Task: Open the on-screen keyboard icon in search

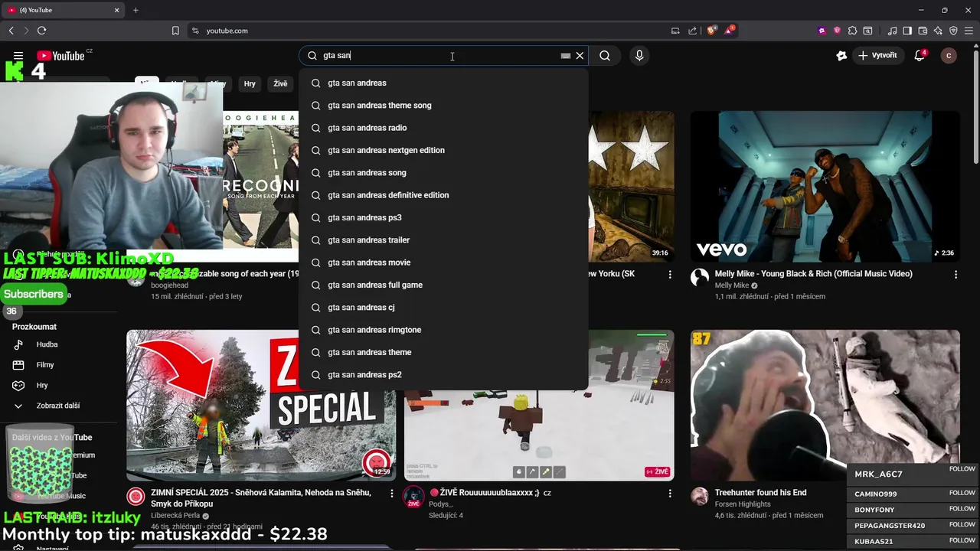Action: click(x=566, y=55)
